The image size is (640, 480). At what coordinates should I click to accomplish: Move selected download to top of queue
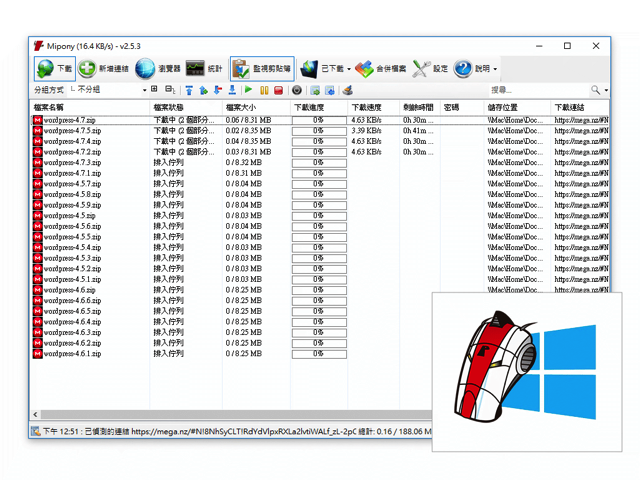coord(189,90)
